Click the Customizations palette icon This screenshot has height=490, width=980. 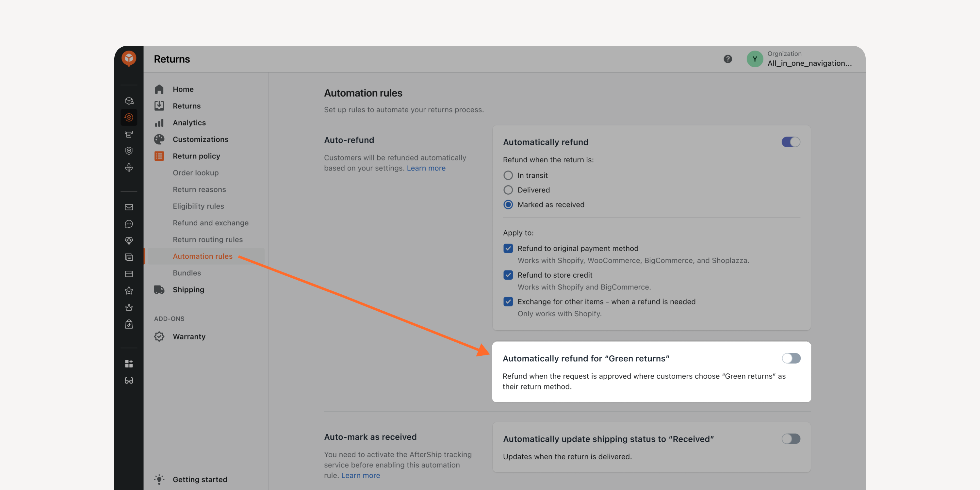[159, 139]
